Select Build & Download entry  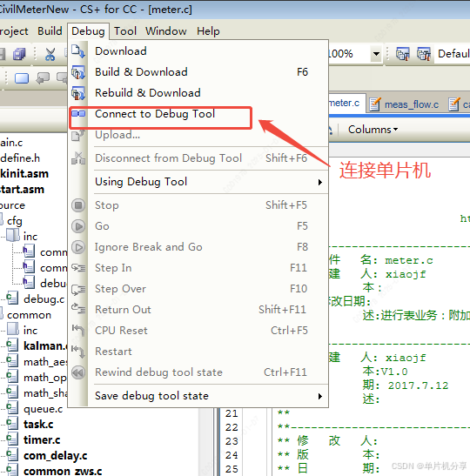point(198,72)
